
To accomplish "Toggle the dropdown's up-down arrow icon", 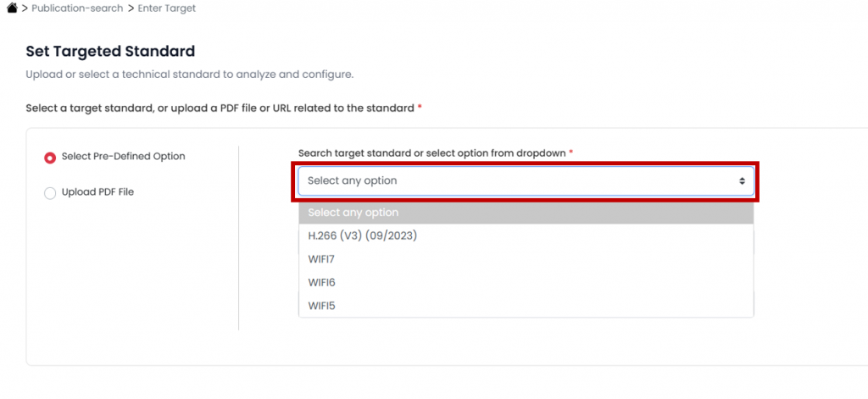I will point(742,181).
